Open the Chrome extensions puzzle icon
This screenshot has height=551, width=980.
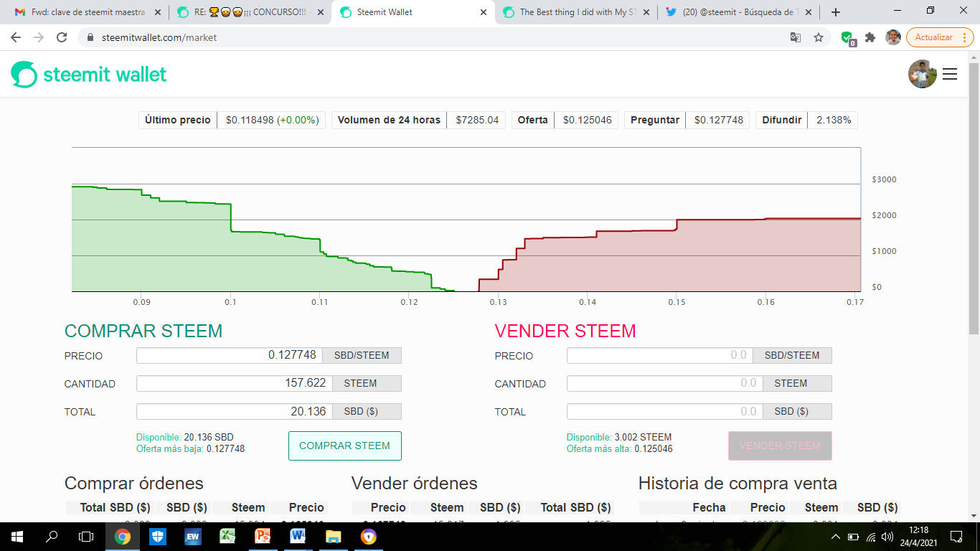(x=870, y=37)
